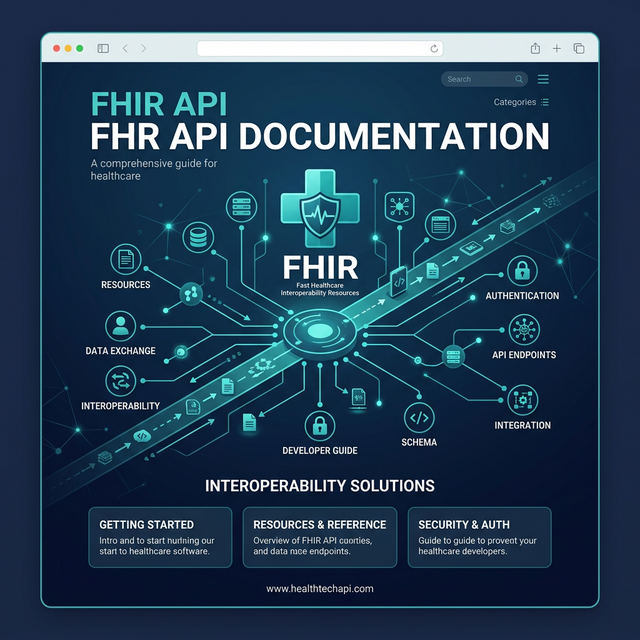
Task: Click the RESOURCES label
Action: [126, 284]
